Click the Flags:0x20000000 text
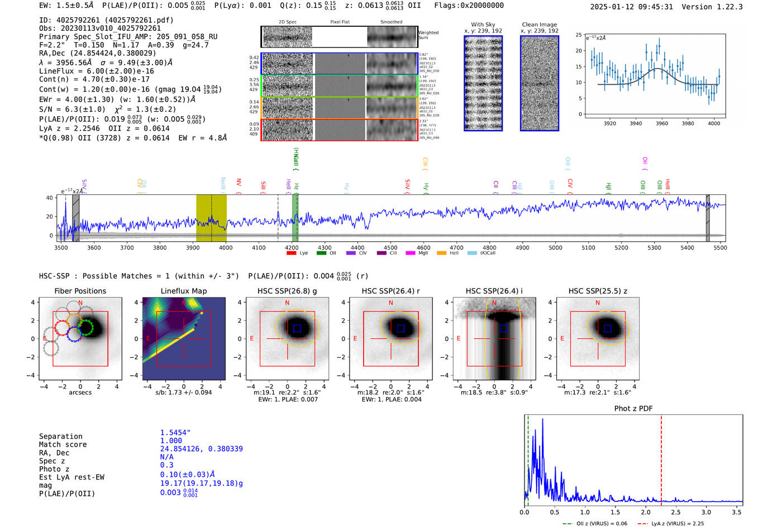 (469, 6)
